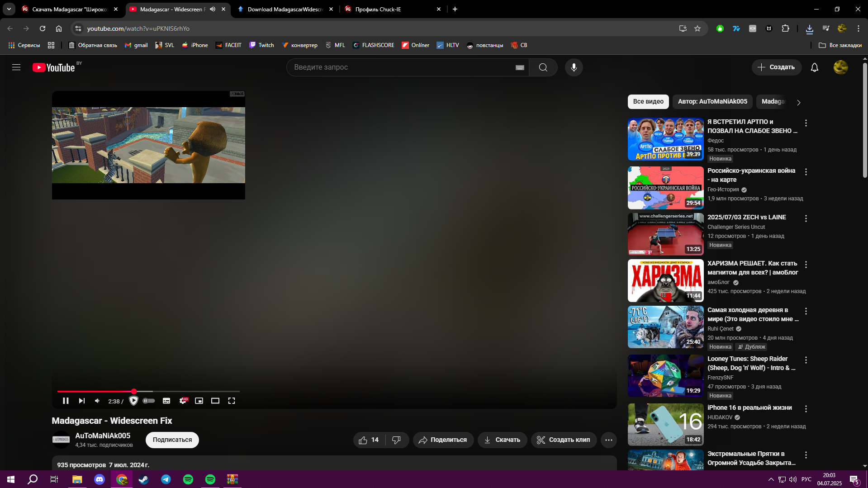
Task: Mute the video player volume
Action: pos(97,401)
